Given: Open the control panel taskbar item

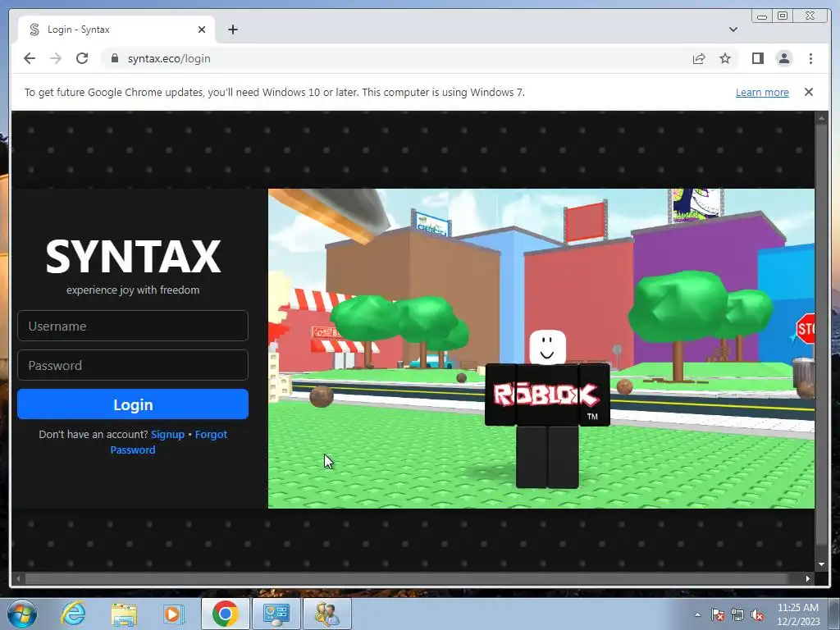Looking at the screenshot, I should point(276,614).
